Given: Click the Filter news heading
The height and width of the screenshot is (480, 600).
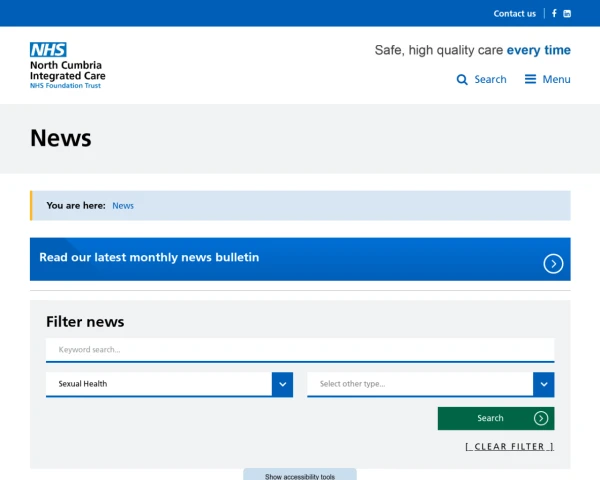Looking at the screenshot, I should [85, 322].
